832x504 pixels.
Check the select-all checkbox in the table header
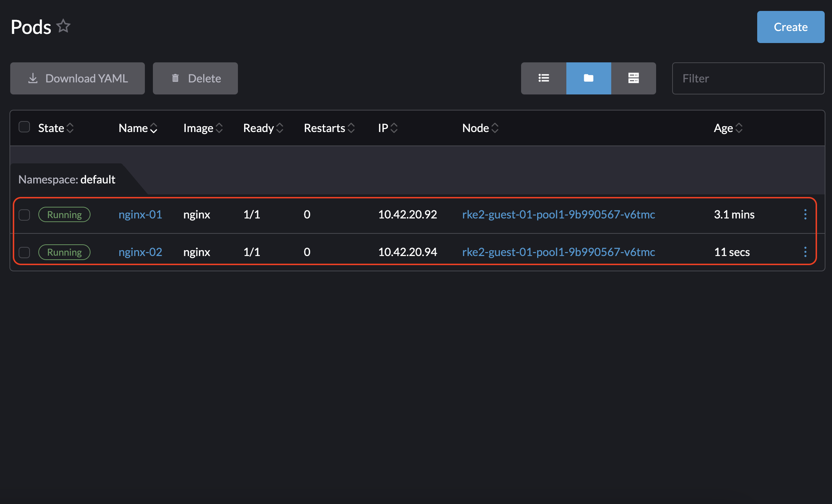coord(24,127)
